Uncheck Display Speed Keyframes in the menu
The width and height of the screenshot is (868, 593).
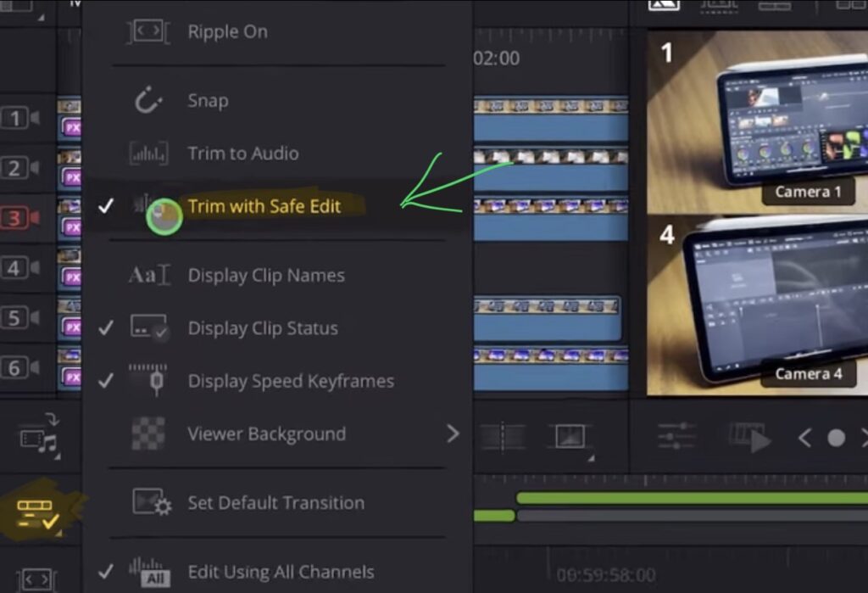[292, 380]
